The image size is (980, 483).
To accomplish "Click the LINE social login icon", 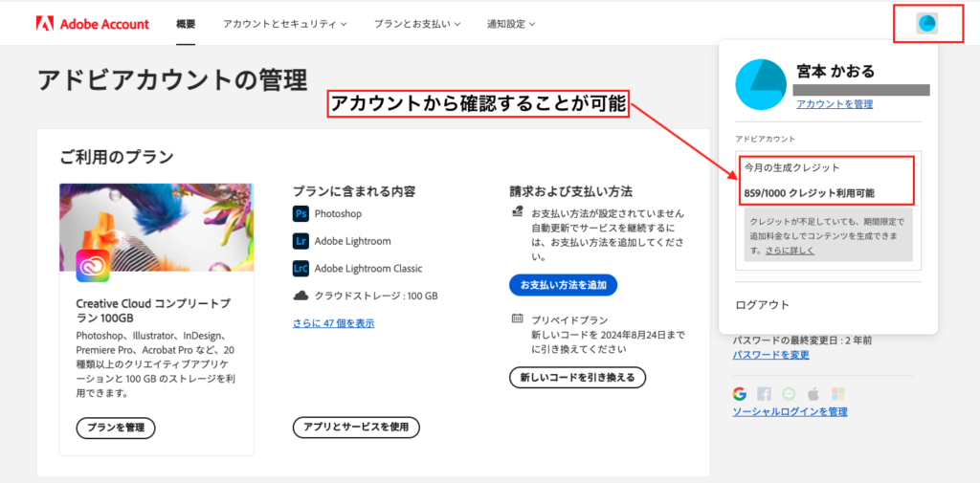I will pos(789,394).
